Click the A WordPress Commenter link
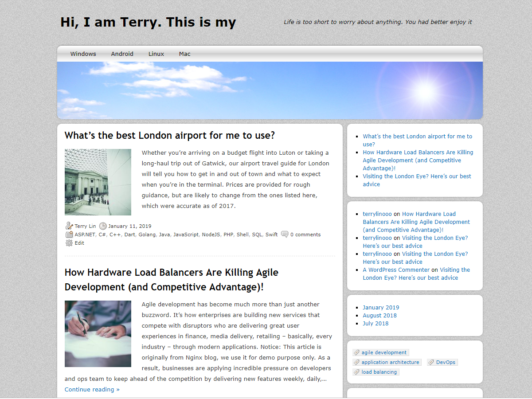The width and height of the screenshot is (532, 399). [396, 270]
